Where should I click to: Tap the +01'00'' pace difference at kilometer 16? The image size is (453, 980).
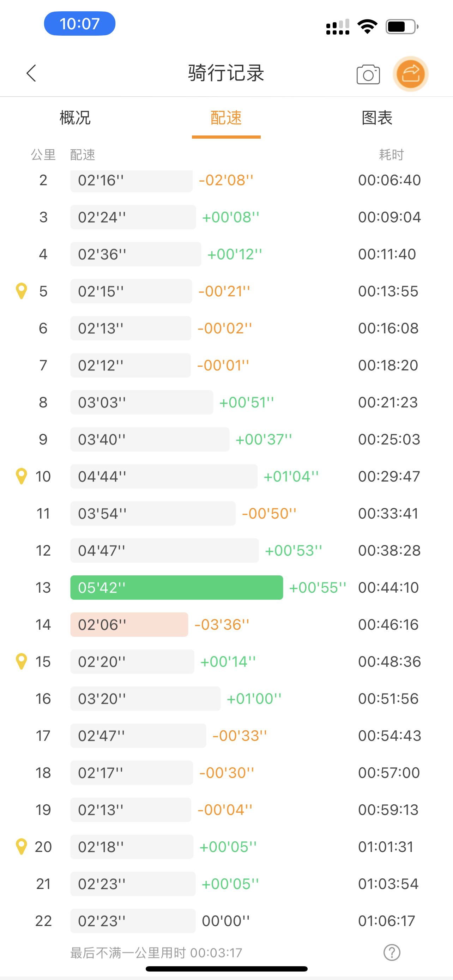254,698
